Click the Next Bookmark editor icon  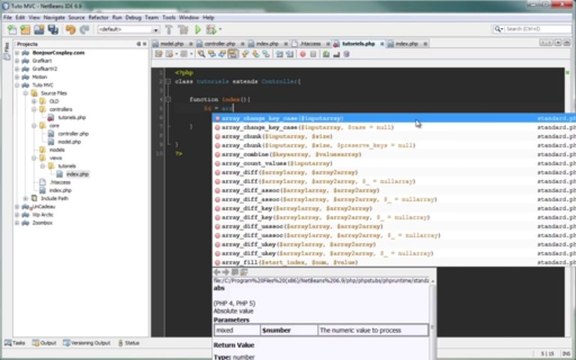tap(255, 54)
